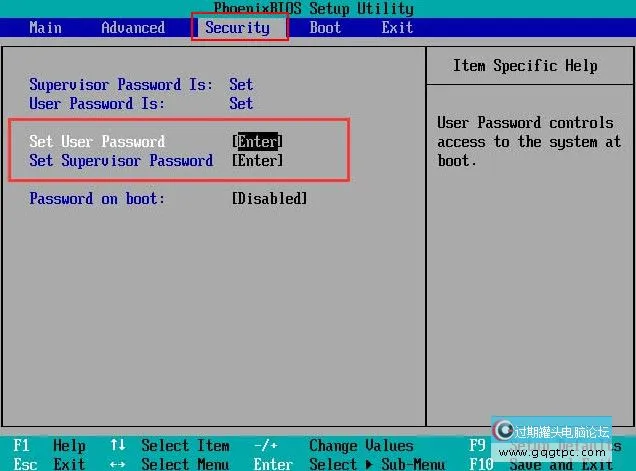Switch to the Advanced tab
The height and width of the screenshot is (471, 636).
(133, 27)
